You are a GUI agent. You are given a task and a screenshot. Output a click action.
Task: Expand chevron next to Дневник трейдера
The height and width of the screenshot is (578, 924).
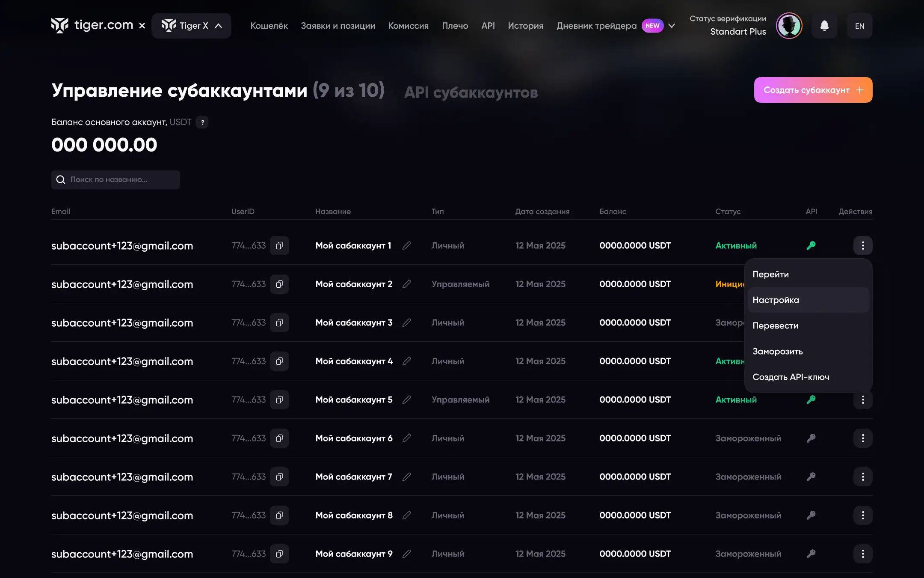coord(672,26)
